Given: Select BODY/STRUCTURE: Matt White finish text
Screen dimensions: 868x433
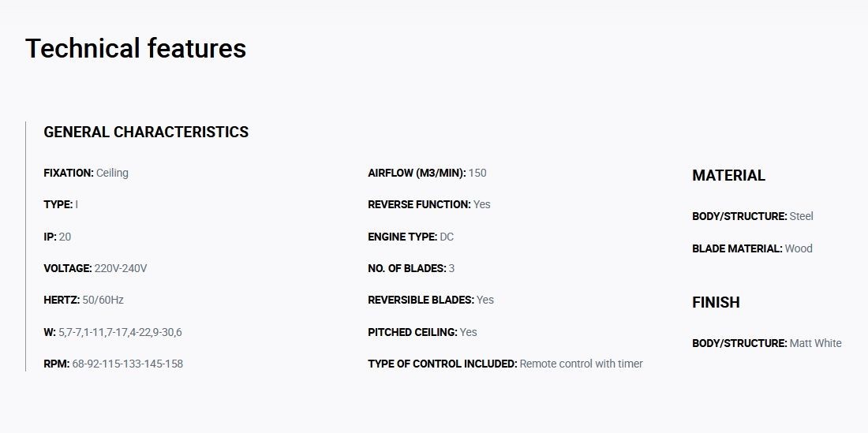Looking at the screenshot, I should 767,343.
